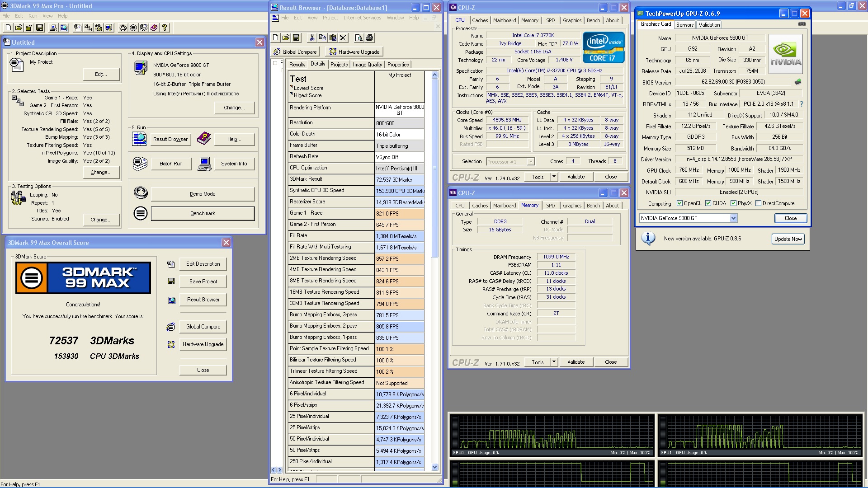This screenshot has width=868, height=488.
Task: Click Open folder icon in Result Browser toolbar
Action: (x=286, y=38)
